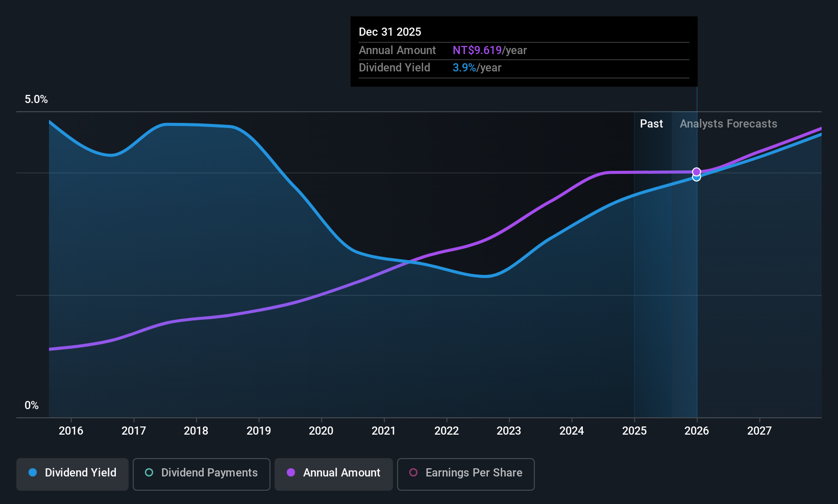Click the 2018 x-axis year label
838x504 pixels.
coord(196,431)
